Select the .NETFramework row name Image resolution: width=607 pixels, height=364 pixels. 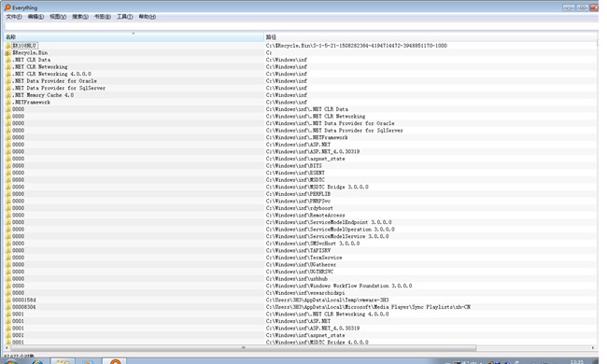32,102
